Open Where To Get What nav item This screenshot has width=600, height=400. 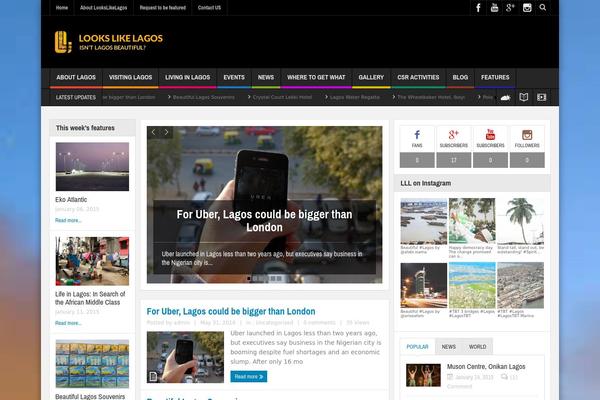pyautogui.click(x=316, y=77)
